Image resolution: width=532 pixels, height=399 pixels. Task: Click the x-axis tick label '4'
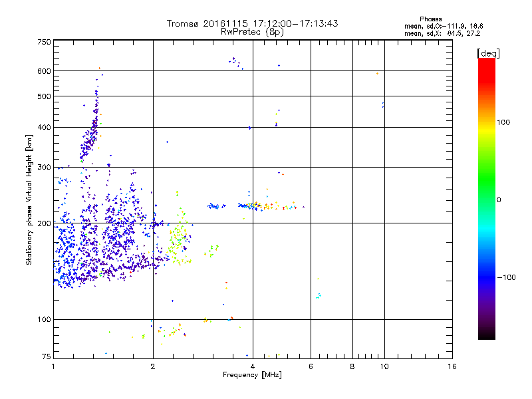pyautogui.click(x=253, y=366)
